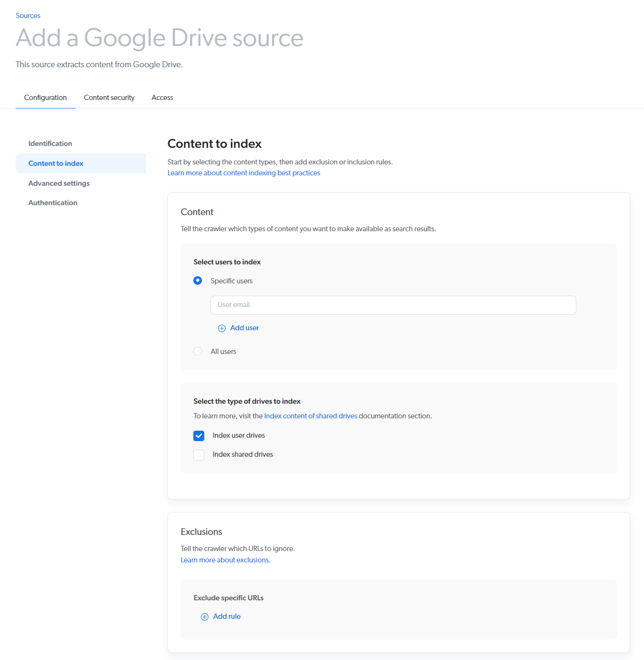Click the plus icon beside Add user
Image resolution: width=644 pixels, height=660 pixels.
[221, 328]
